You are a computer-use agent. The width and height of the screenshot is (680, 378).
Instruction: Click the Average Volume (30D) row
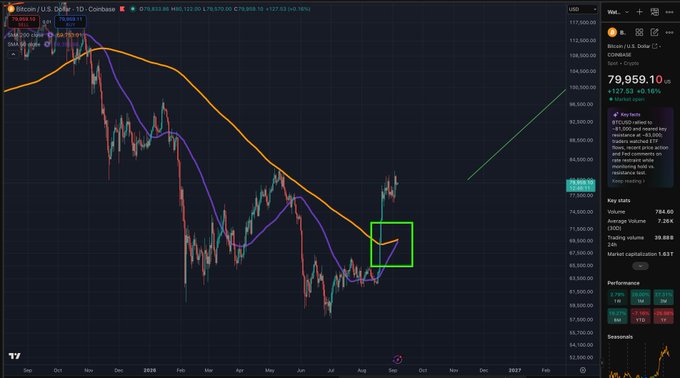click(641, 224)
